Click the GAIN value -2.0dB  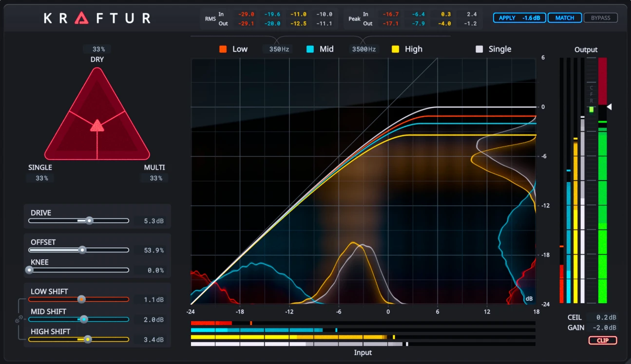(x=603, y=328)
